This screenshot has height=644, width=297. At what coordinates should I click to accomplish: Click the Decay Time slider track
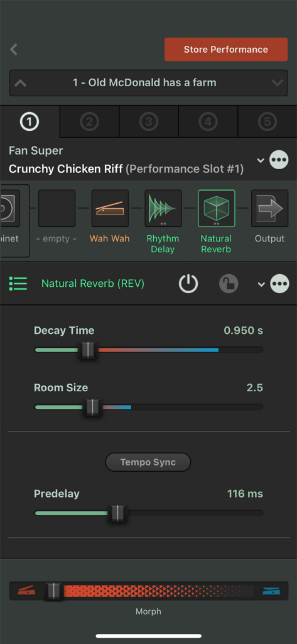[x=148, y=350]
